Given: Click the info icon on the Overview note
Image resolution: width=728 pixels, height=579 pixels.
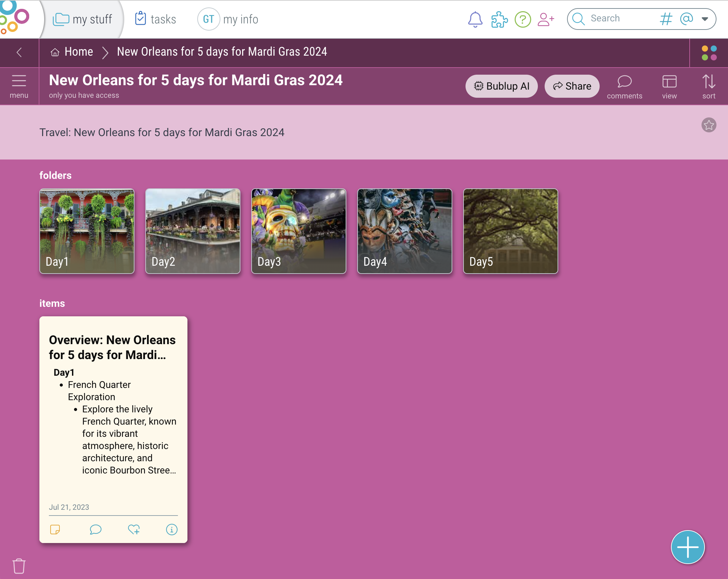Looking at the screenshot, I should (171, 529).
